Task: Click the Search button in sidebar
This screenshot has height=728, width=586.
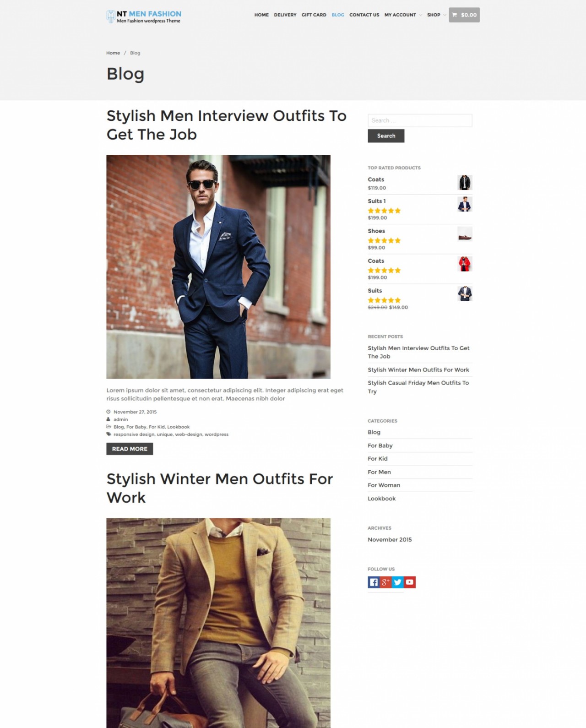Action: (386, 136)
